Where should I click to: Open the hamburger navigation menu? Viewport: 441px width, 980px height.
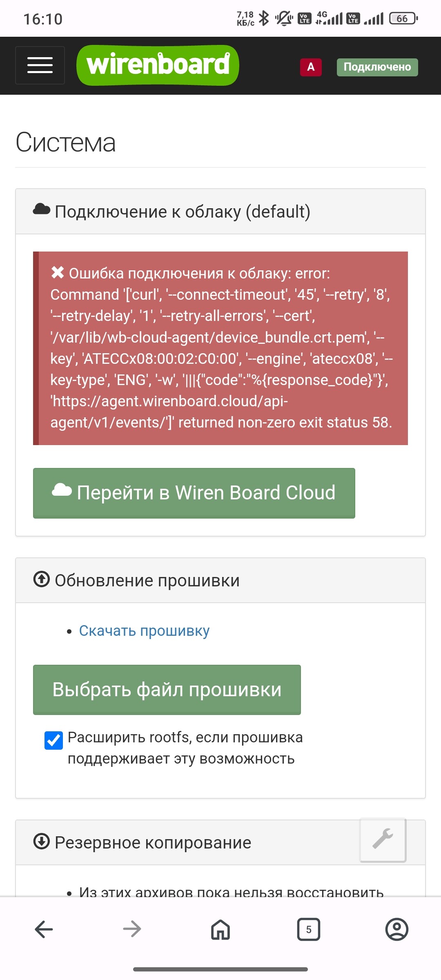(40, 65)
